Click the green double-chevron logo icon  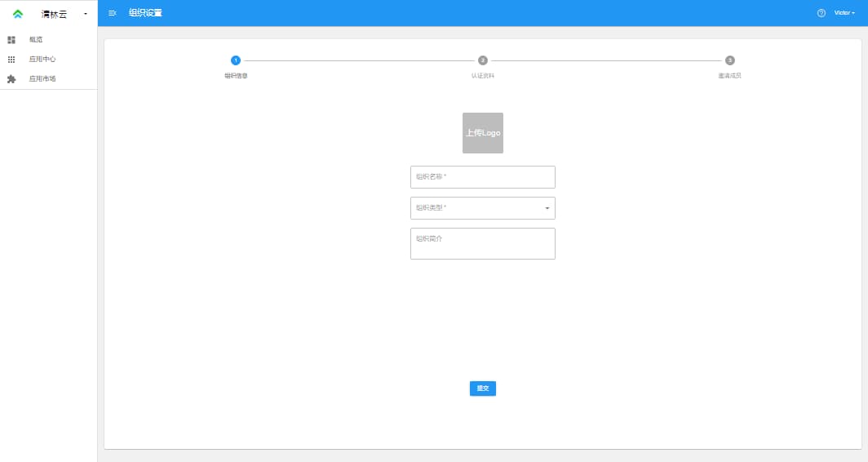point(18,14)
